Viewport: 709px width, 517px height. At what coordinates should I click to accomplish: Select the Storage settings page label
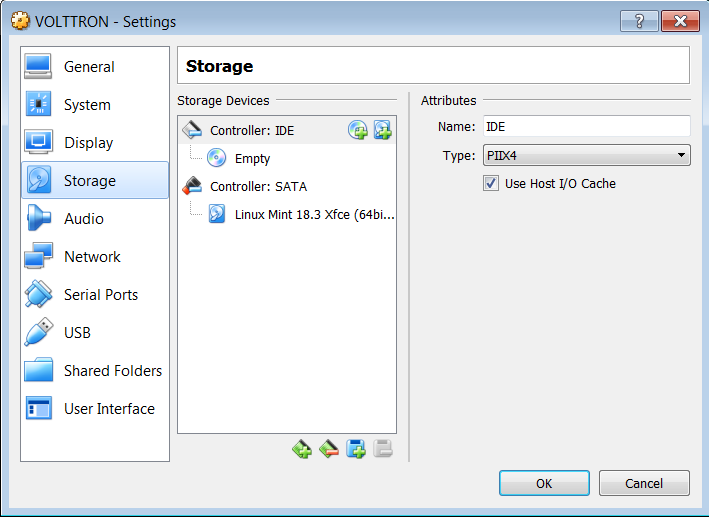coord(90,180)
